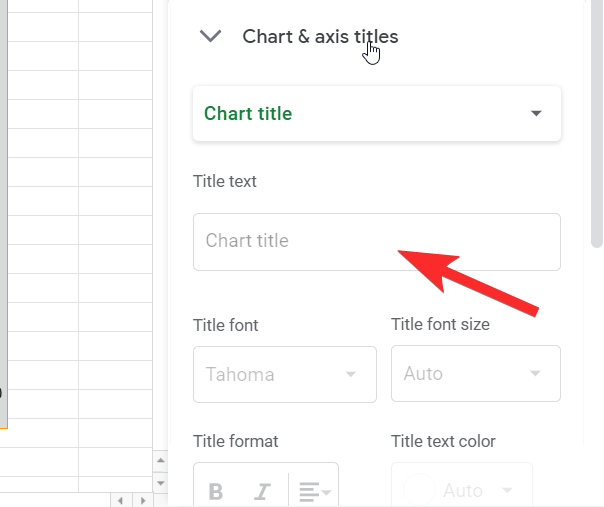Open the title alignment options

pyautogui.click(x=314, y=491)
